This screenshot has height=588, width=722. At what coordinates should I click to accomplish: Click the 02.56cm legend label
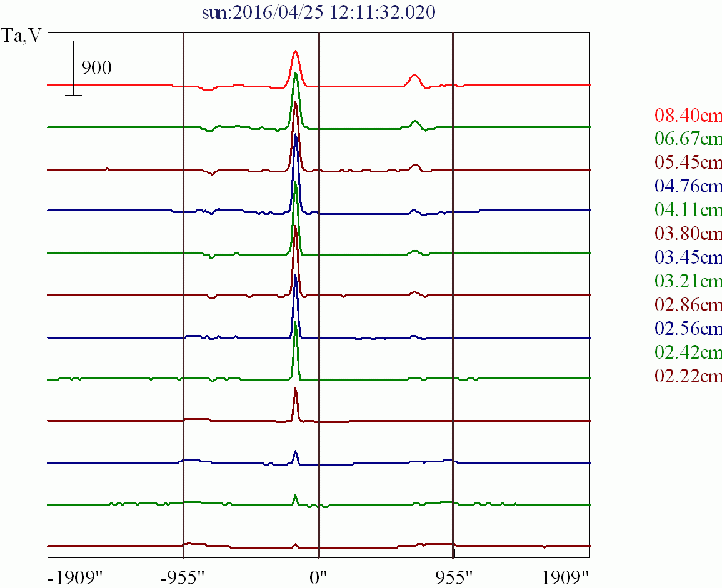688,328
